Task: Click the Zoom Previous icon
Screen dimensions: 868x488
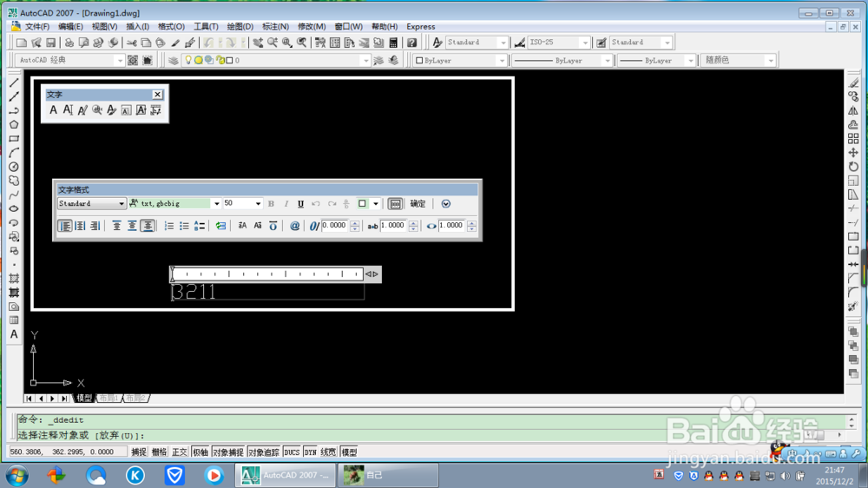Action: 302,43
